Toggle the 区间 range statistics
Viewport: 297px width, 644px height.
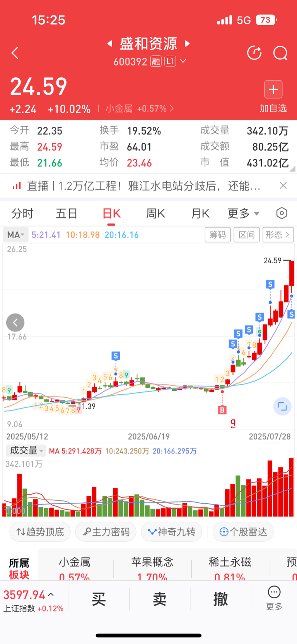point(247,235)
